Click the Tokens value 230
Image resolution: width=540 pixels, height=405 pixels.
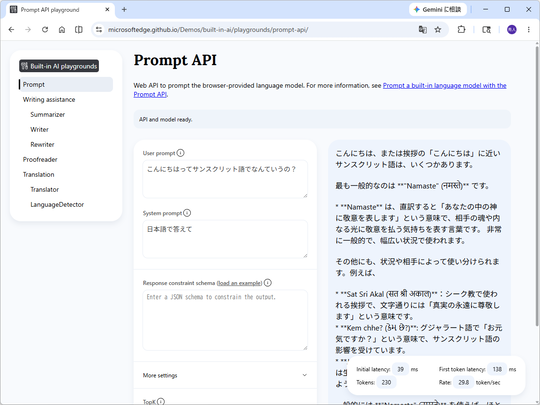tap(386, 382)
